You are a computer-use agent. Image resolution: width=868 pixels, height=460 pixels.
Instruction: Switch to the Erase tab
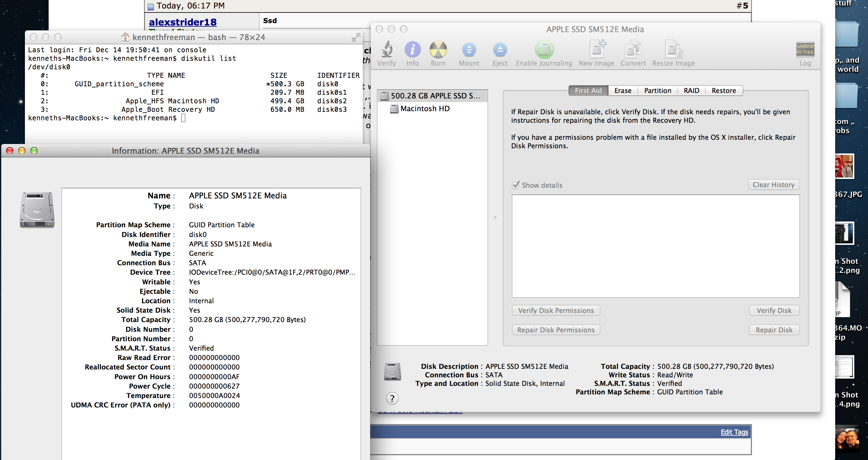click(x=623, y=91)
